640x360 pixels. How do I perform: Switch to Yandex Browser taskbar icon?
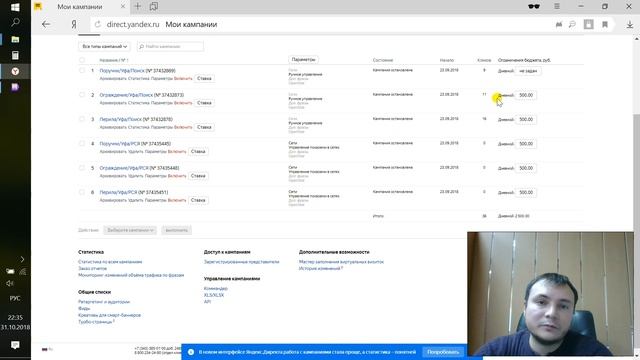tap(15, 71)
